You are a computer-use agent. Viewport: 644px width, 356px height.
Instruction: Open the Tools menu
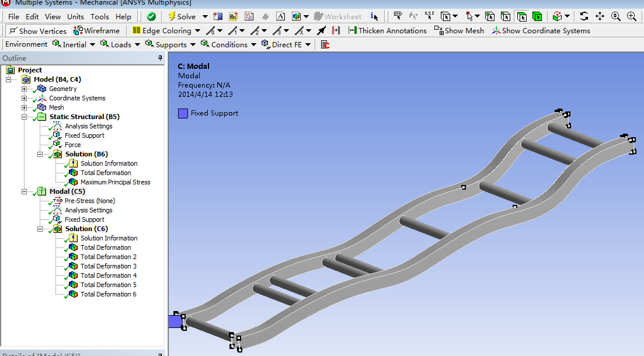coord(99,16)
